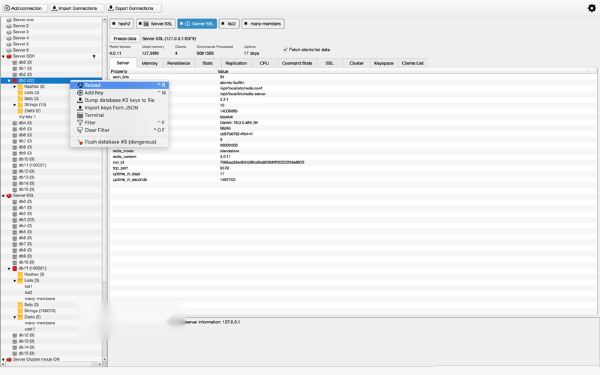Collapse the Lists folder under db11
600x375 pixels.
(15, 280)
